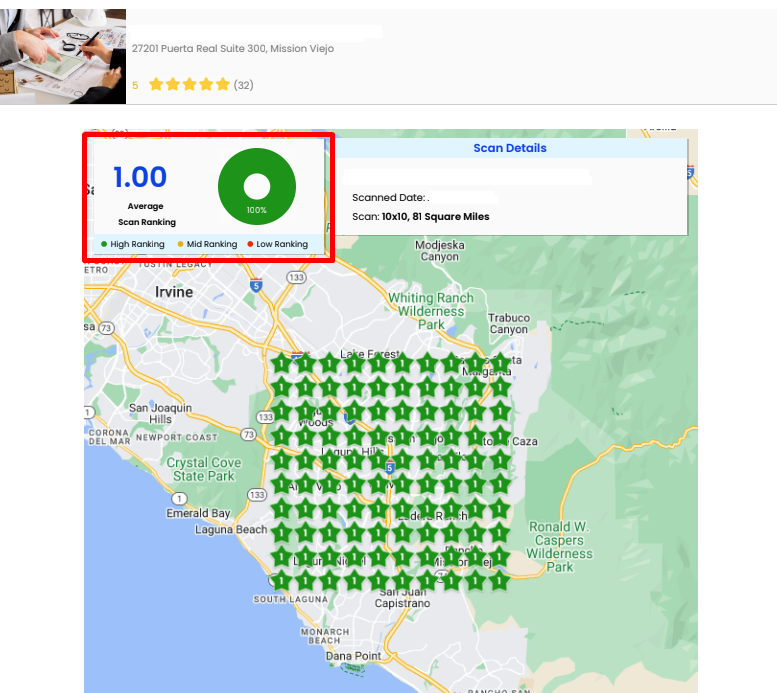Click the Laguna Beach map label

[231, 529]
